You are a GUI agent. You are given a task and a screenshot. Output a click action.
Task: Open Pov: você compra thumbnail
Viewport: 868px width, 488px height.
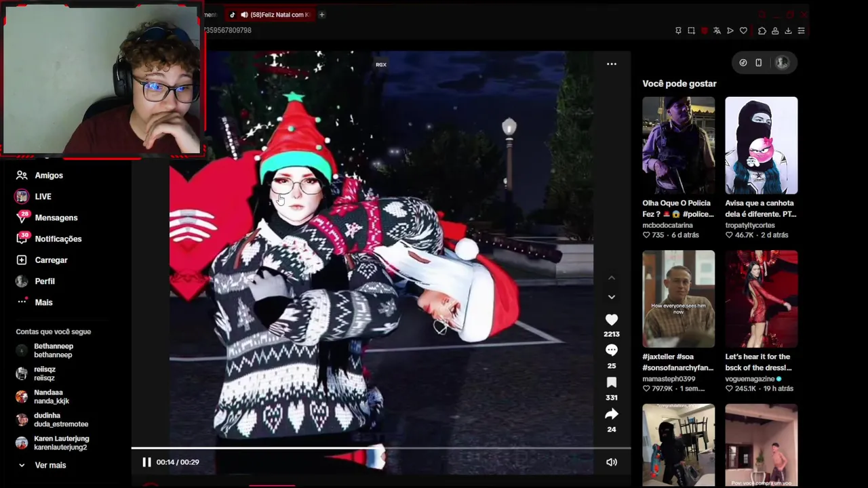(762, 445)
